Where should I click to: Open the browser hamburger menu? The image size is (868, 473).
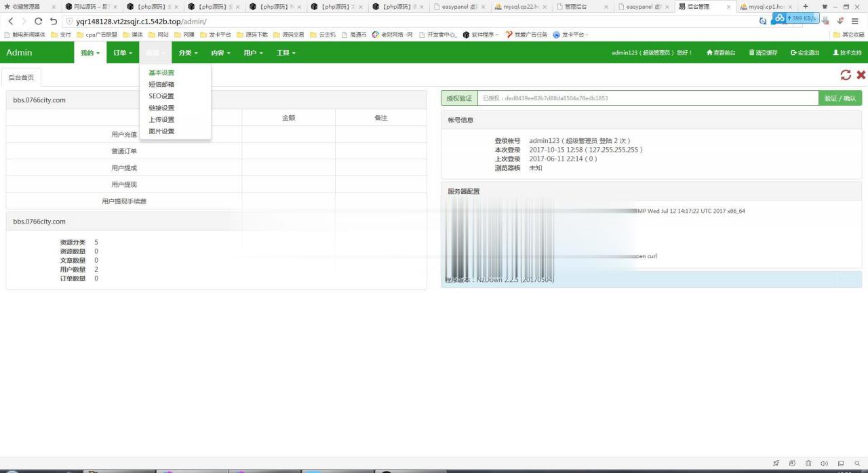click(x=855, y=21)
